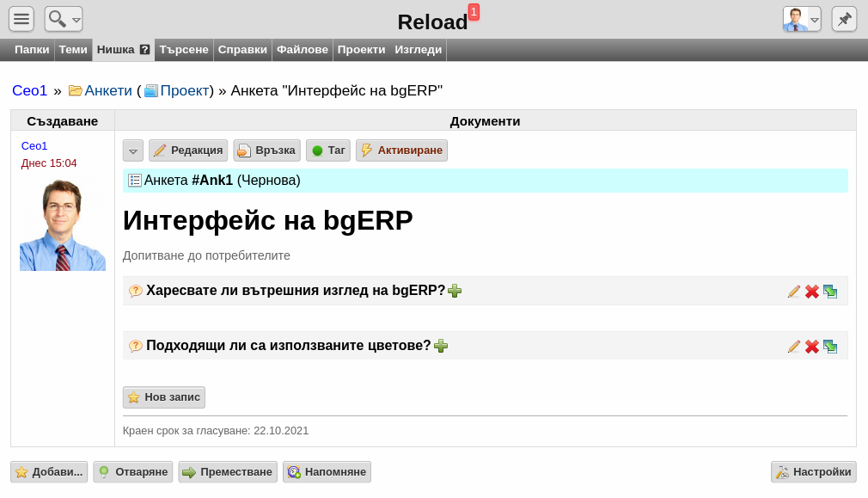Delete the Подходящи ли question
Viewport: 868px width, 498px height.
click(812, 347)
